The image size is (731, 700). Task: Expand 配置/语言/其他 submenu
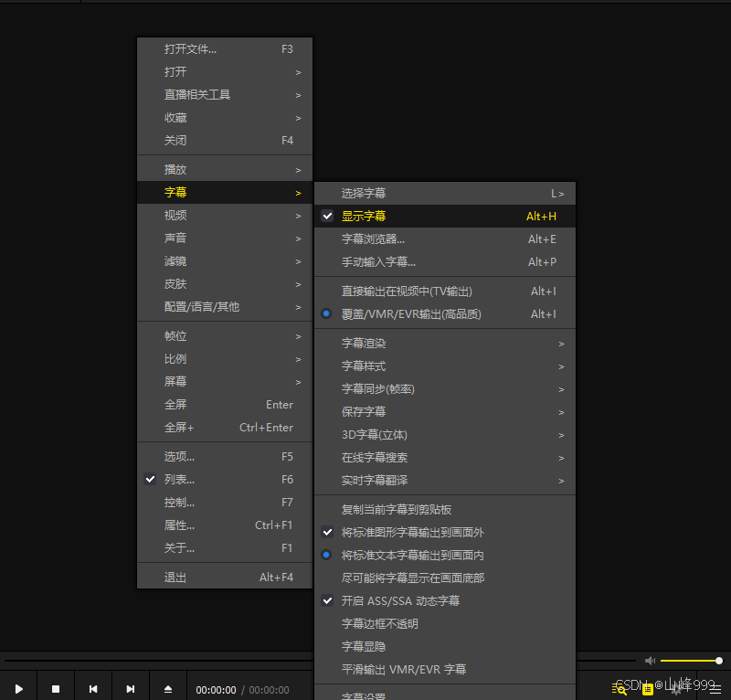(x=225, y=307)
